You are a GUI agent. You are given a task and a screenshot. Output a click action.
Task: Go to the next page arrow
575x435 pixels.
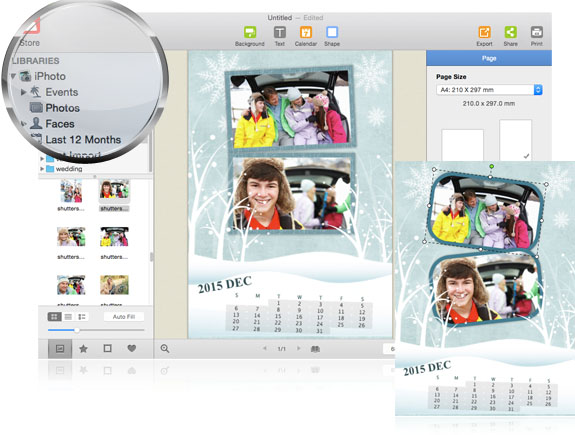point(299,348)
